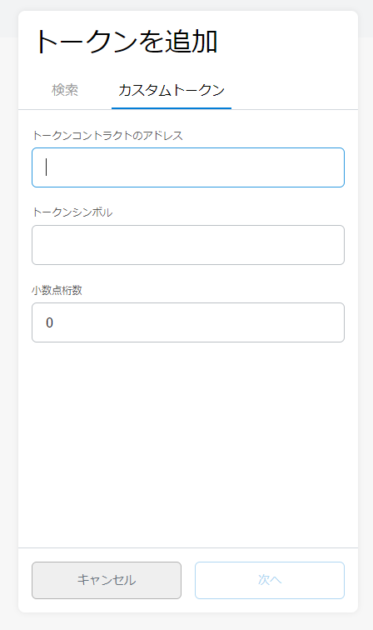Focus the トークンコントラクトのアドレス input field
The image size is (373, 630).
click(x=188, y=168)
